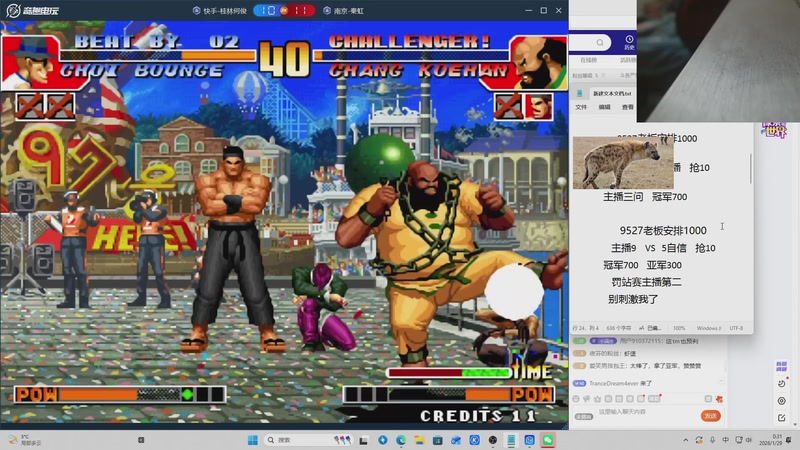Expand the system tray hidden icons chevron
The width and height of the screenshot is (800, 450).
click(x=685, y=440)
